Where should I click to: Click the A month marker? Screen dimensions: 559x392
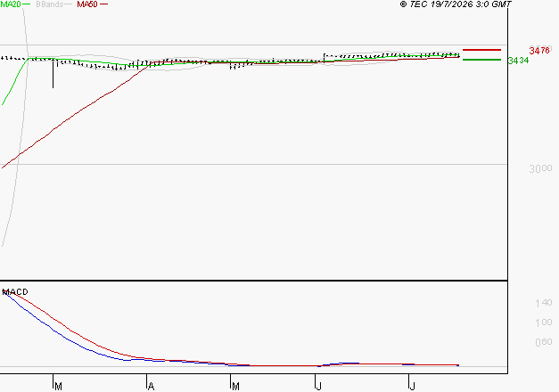coord(152,387)
